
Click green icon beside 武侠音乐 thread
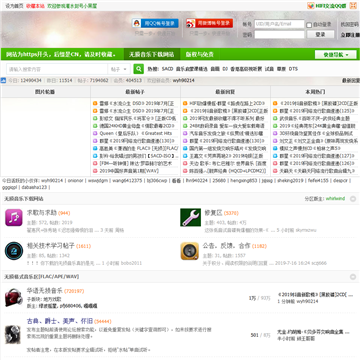275,118
